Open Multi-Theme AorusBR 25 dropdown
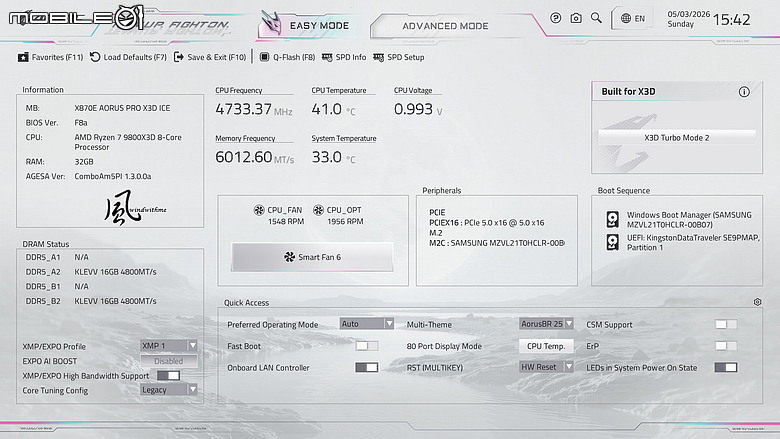This screenshot has width=780, height=439. [546, 324]
